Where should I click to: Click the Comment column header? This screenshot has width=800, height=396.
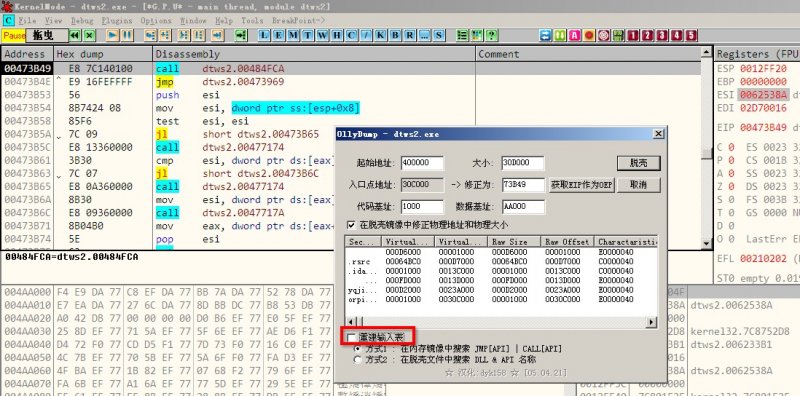[588, 54]
